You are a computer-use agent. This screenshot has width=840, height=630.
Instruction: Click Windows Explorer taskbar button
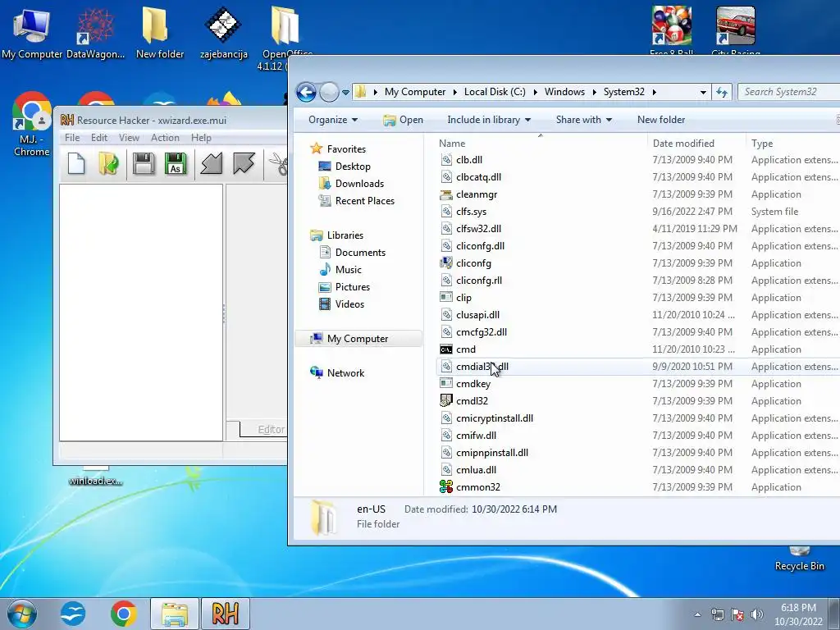coord(175,614)
